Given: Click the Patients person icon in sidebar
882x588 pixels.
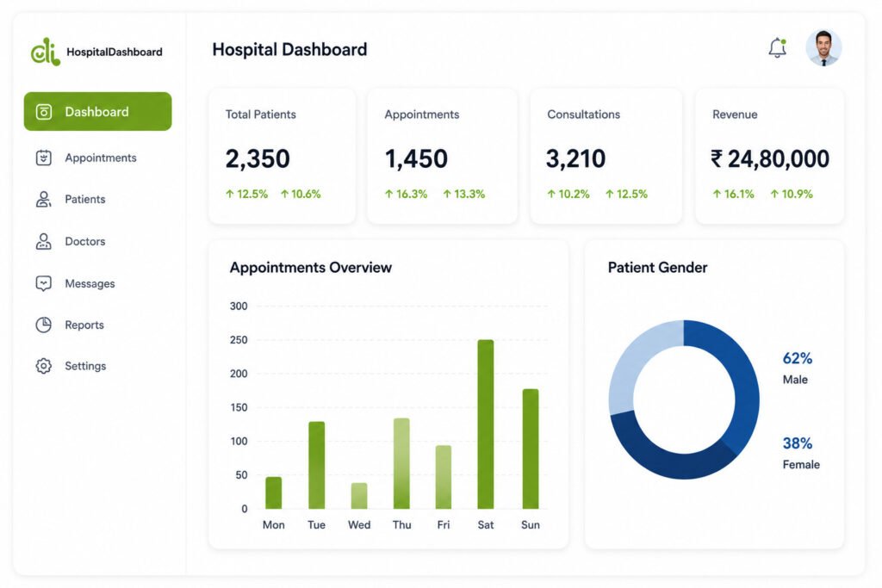Looking at the screenshot, I should [43, 199].
